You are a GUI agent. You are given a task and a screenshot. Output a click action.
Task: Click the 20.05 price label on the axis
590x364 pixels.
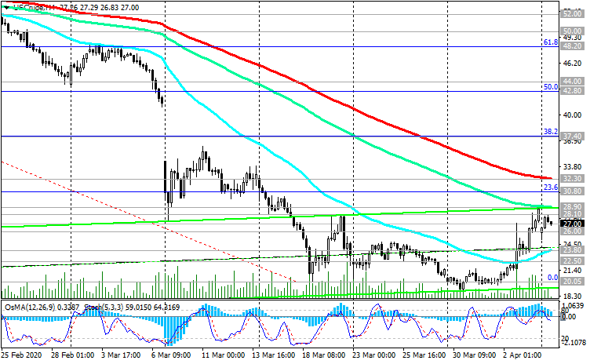pos(572,281)
